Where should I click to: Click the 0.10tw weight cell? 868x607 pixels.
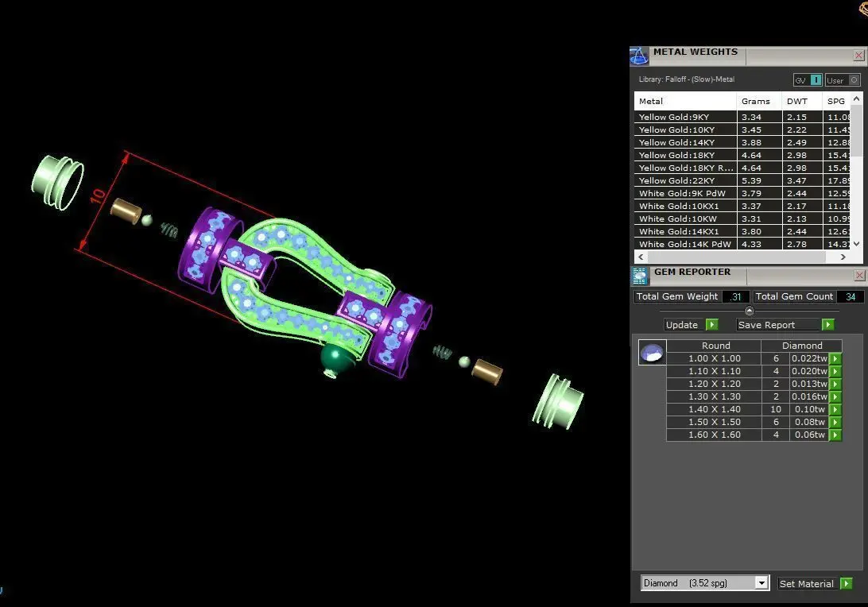(808, 409)
